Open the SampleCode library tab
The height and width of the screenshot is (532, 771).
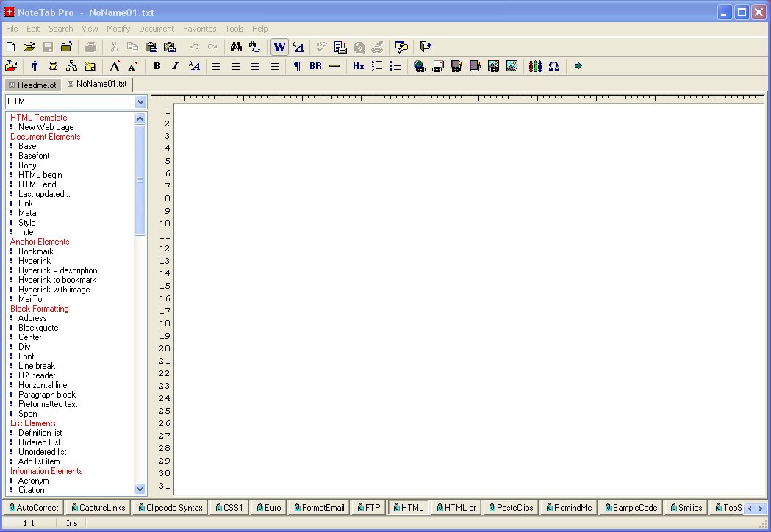(x=631, y=508)
